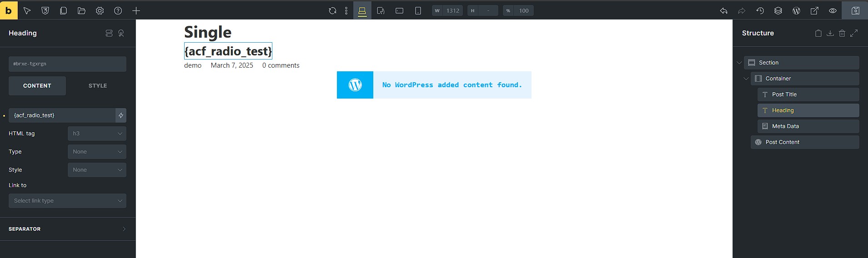This screenshot has height=258, width=868.
Task: Open pseudo-class state icon beside Heading title
Action: [121, 33]
